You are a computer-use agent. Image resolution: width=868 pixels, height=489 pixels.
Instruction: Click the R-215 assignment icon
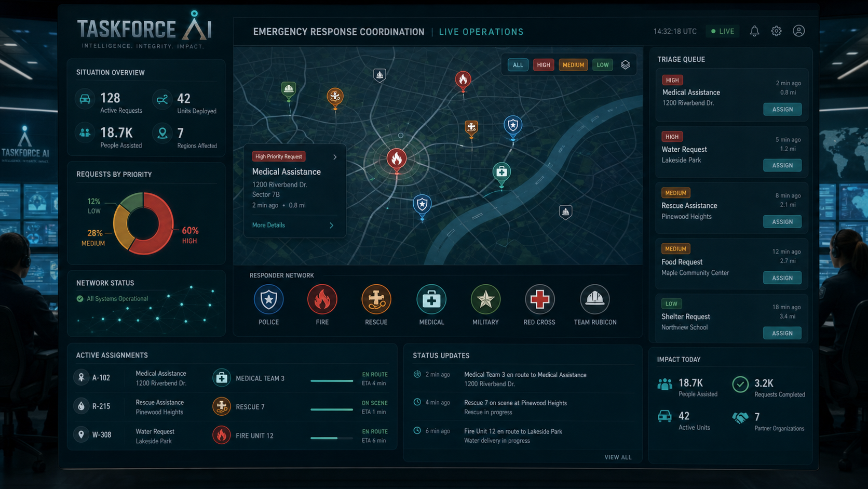click(82, 406)
